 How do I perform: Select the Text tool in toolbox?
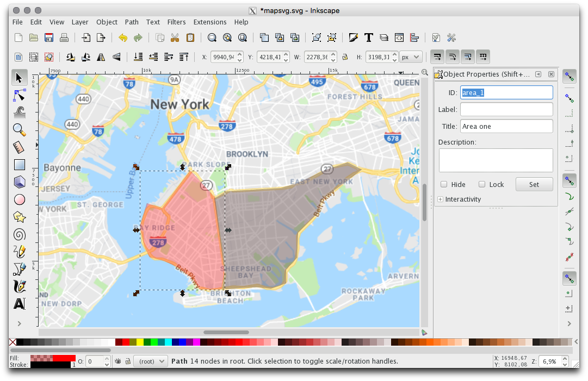click(x=19, y=303)
